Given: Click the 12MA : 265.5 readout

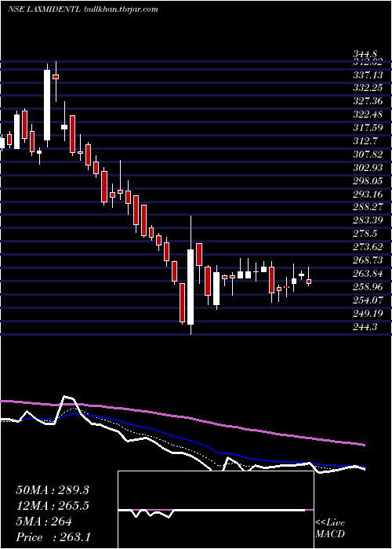Looking at the screenshot, I should click(x=53, y=506).
